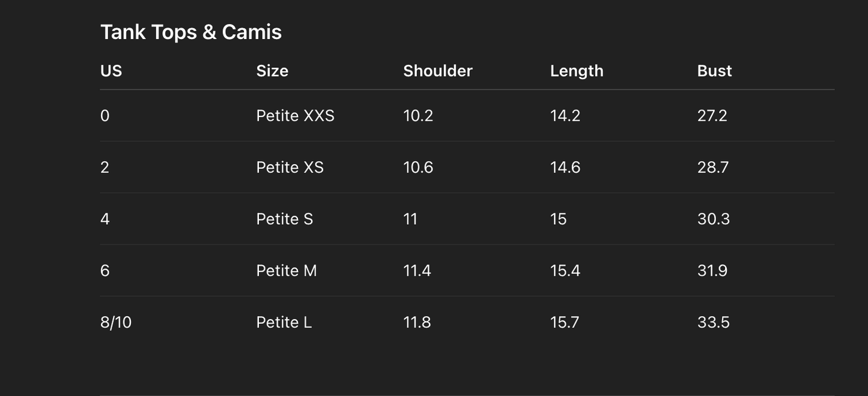This screenshot has width=868, height=396.
Task: Select the Petite XXS size cell
Action: (295, 115)
